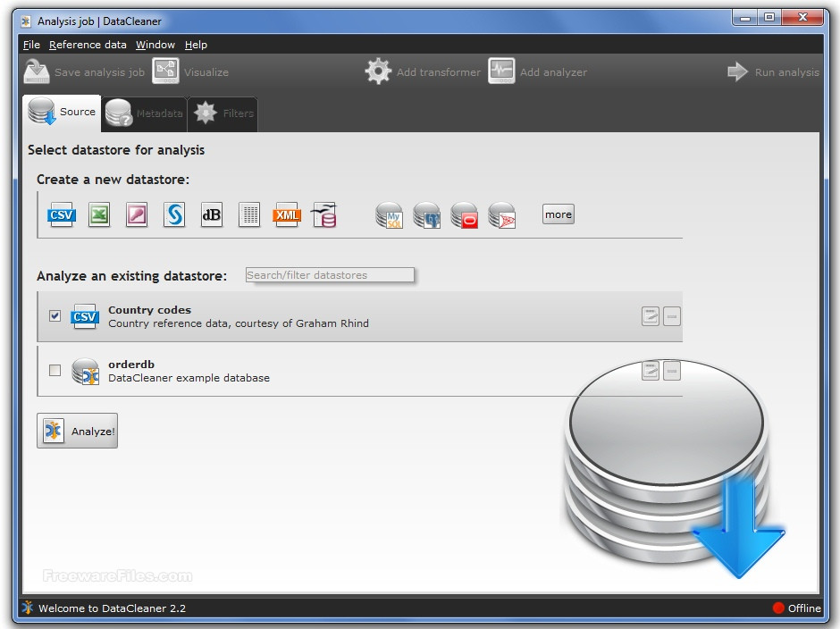The image size is (840, 629).
Task: Check the orderdb datastore checkbox
Action: [x=55, y=370]
